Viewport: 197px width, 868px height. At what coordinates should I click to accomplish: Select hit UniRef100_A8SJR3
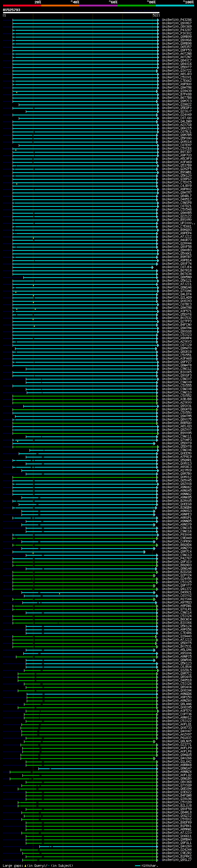click(x=176, y=74)
